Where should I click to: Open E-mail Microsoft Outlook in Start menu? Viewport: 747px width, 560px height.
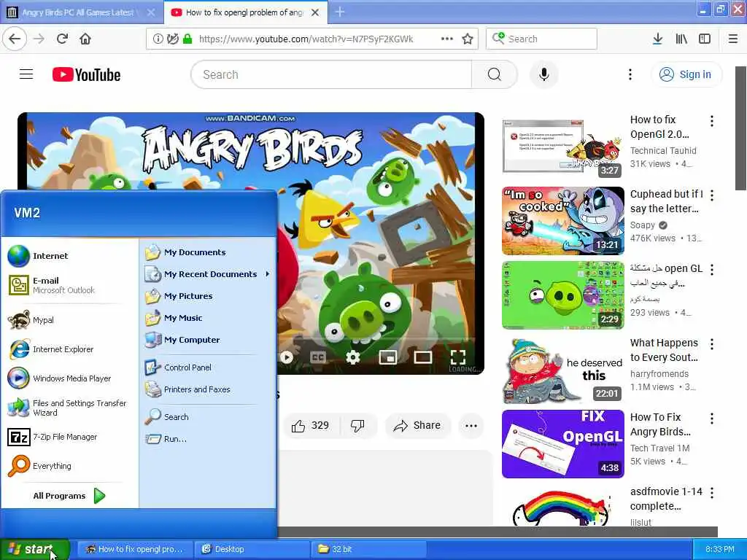[x=69, y=285]
